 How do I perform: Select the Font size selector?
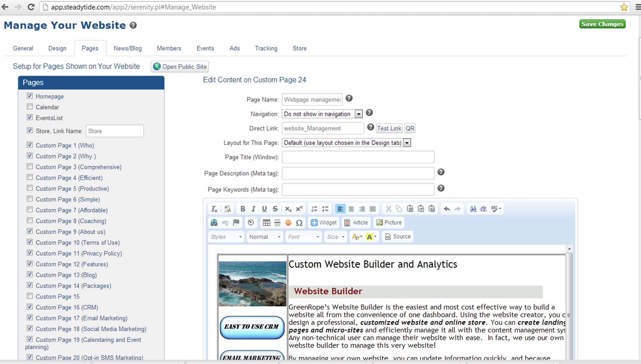click(335, 237)
